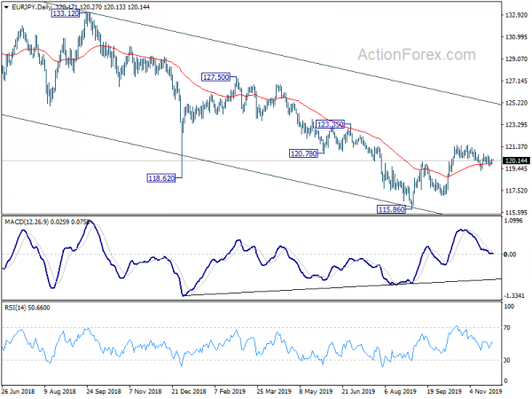Click the 8 May 2019 date label
Viewport: 532px width, 399px height.
pos(316,391)
